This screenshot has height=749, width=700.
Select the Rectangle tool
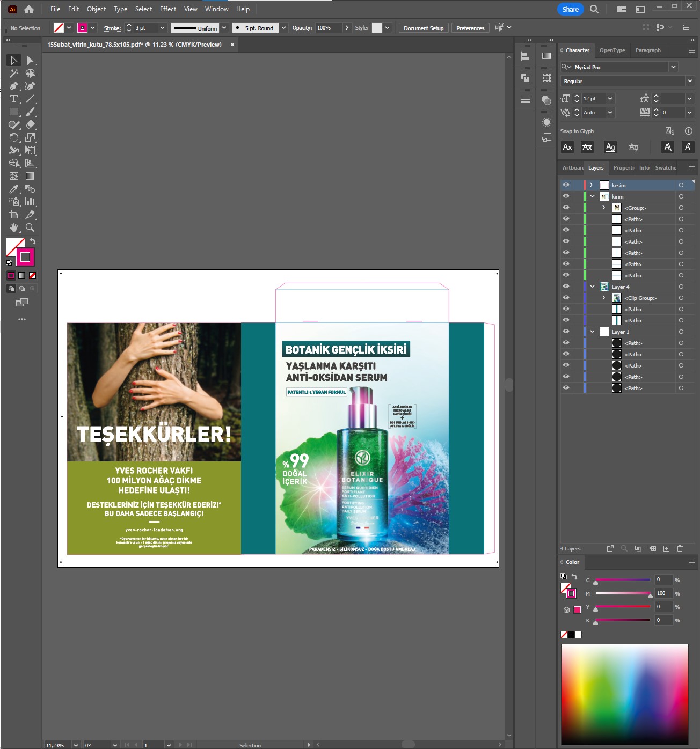[x=14, y=112]
